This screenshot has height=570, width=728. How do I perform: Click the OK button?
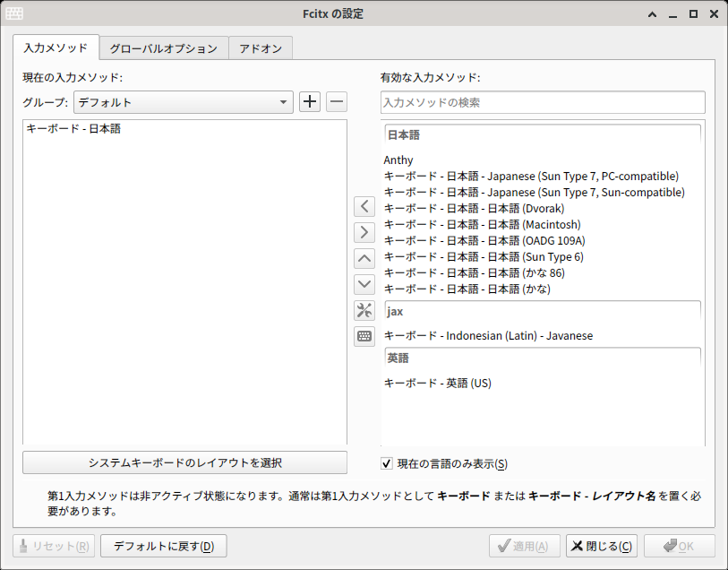680,546
